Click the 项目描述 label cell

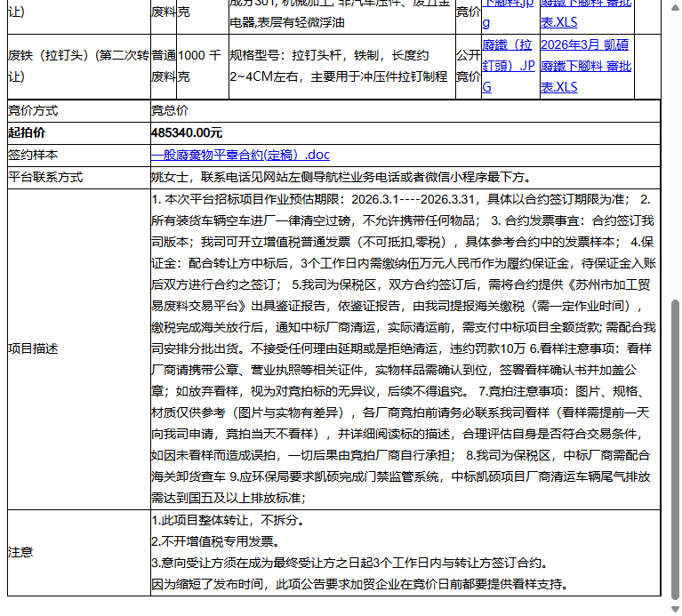tap(79, 349)
